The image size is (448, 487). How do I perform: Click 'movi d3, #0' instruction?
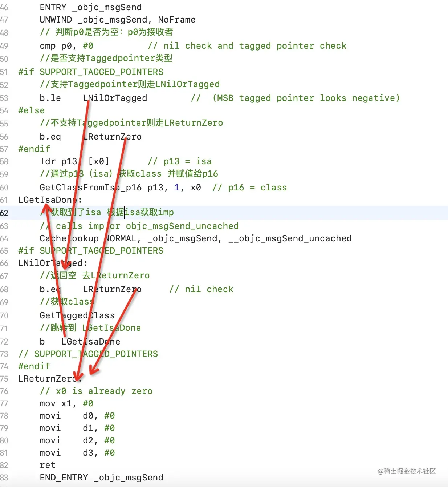coord(77,453)
